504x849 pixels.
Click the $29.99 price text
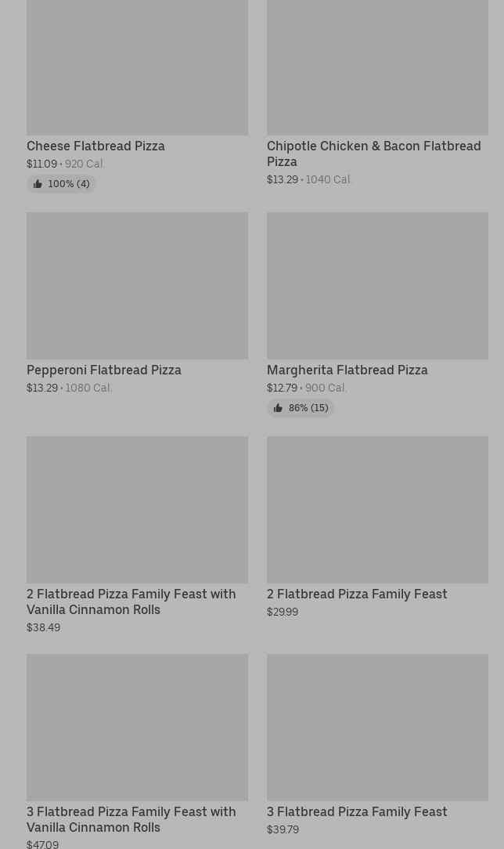pos(283,612)
